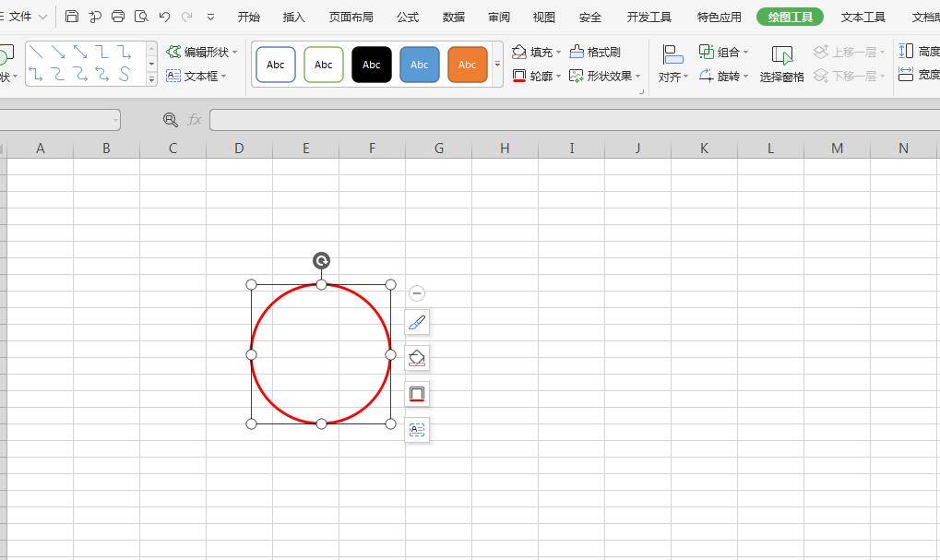Open the Align (对齐) dropdown

pyautogui.click(x=672, y=77)
